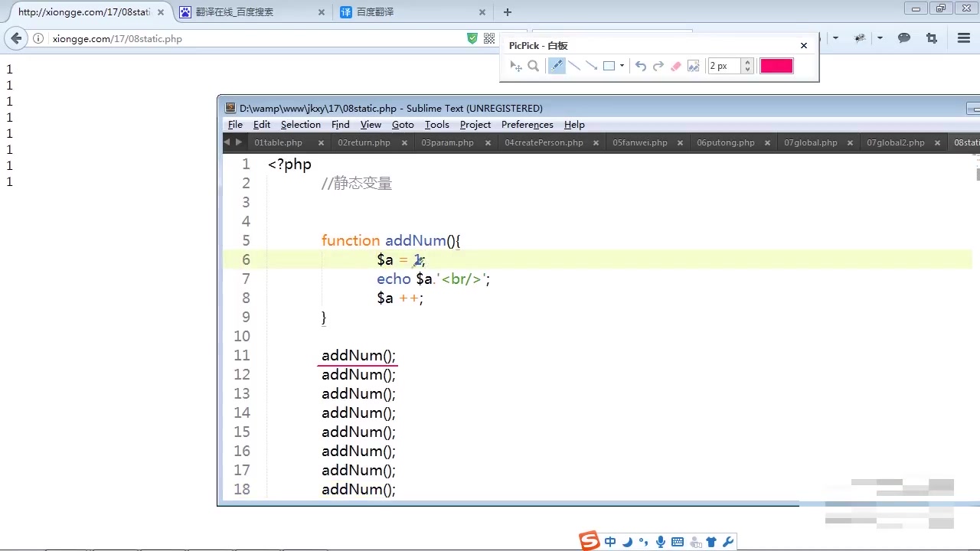980x551 pixels.
Task: Click the clear whiteboard image icon in PicPick
Action: [x=694, y=66]
